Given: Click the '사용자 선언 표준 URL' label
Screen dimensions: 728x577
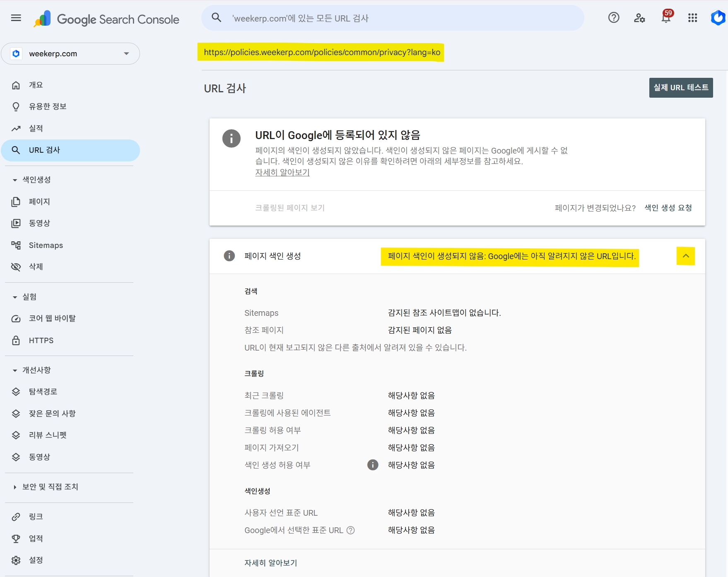Looking at the screenshot, I should (281, 513).
